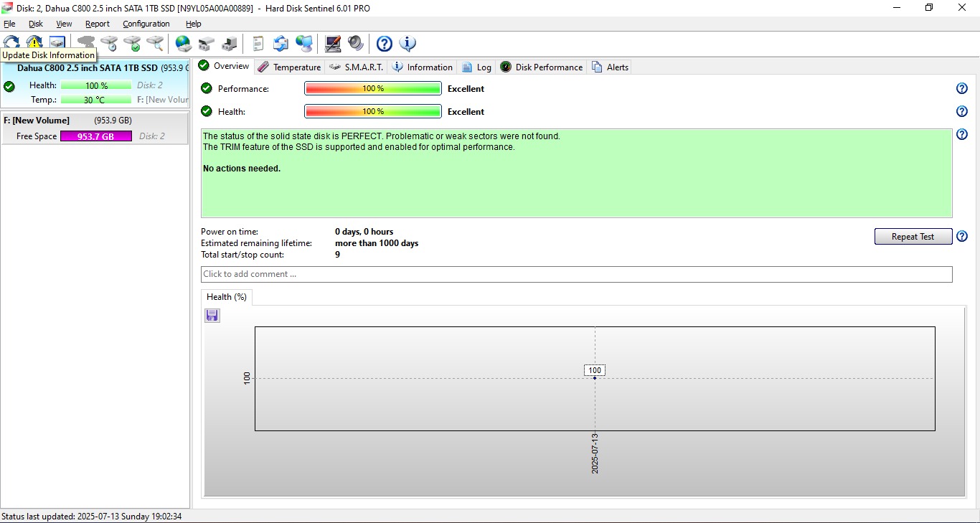Image resolution: width=980 pixels, height=523 pixels.
Task: Select the Dahua C800 disk in sidebar
Action: [95, 84]
